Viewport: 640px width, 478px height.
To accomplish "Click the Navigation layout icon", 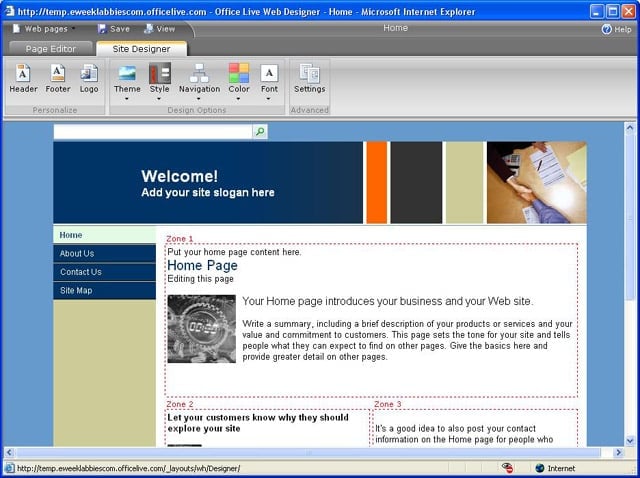I will pos(199,73).
